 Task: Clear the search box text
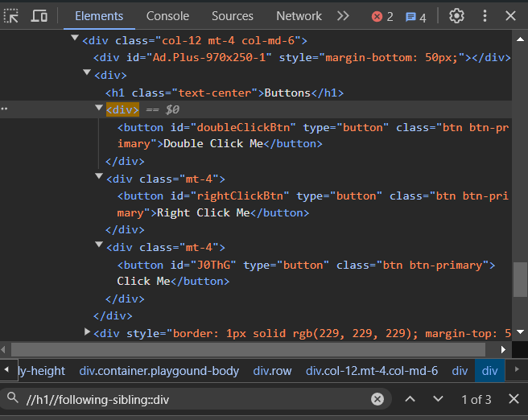[x=377, y=399]
